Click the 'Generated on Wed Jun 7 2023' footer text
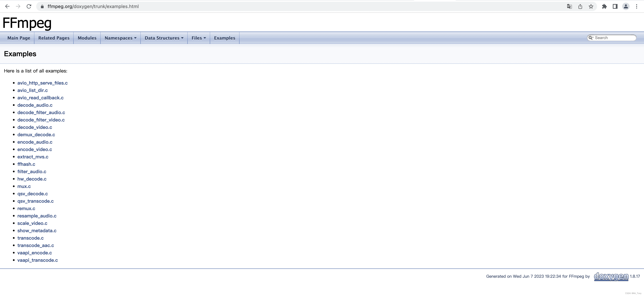 point(538,277)
